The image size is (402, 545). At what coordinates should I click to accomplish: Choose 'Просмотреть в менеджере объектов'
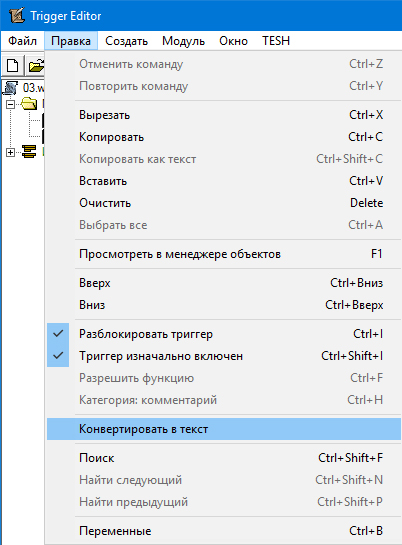[x=224, y=254]
